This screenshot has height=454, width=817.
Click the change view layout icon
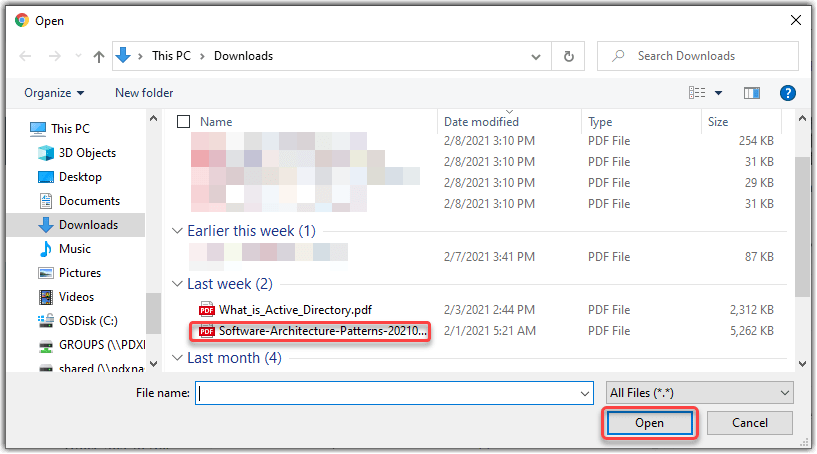point(697,93)
